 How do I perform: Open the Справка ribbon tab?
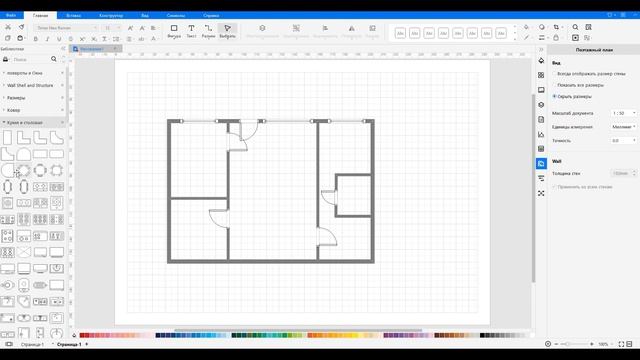coord(211,16)
